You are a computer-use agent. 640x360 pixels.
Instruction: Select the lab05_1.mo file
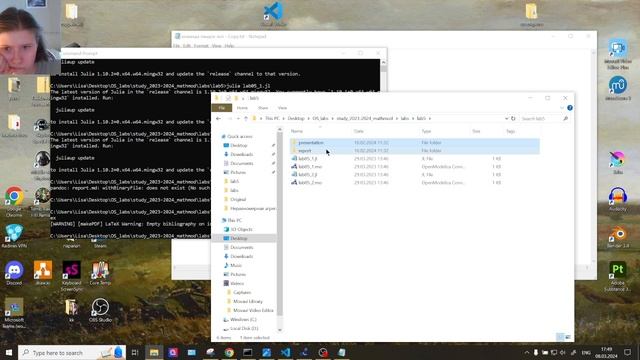(310, 167)
